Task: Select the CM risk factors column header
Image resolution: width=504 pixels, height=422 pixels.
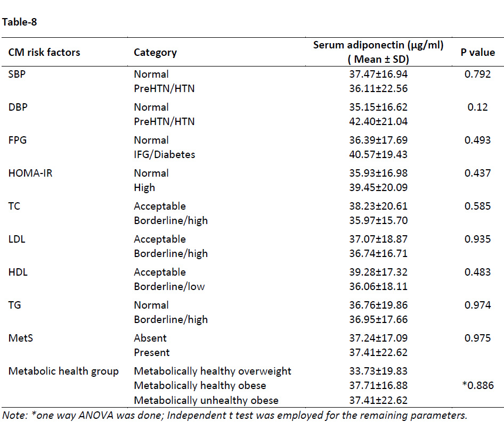Action: (x=44, y=52)
